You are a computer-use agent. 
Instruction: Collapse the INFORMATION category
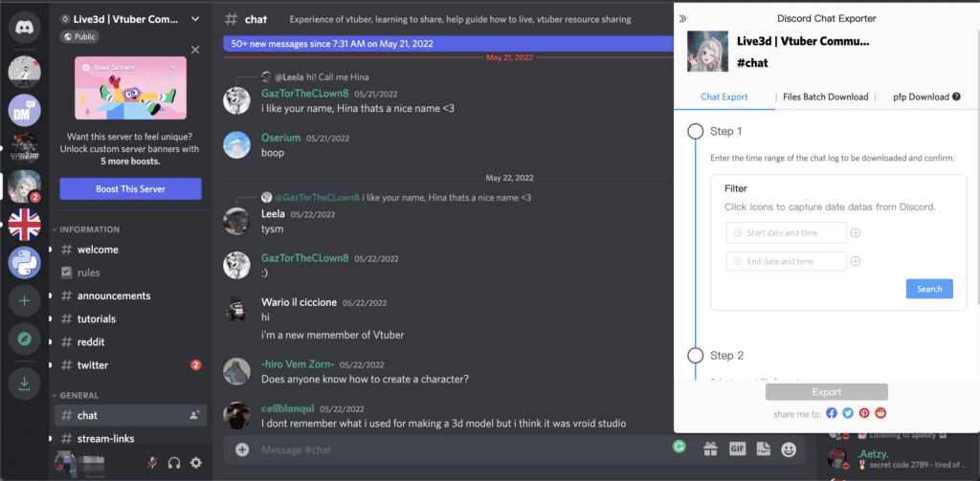click(85, 230)
